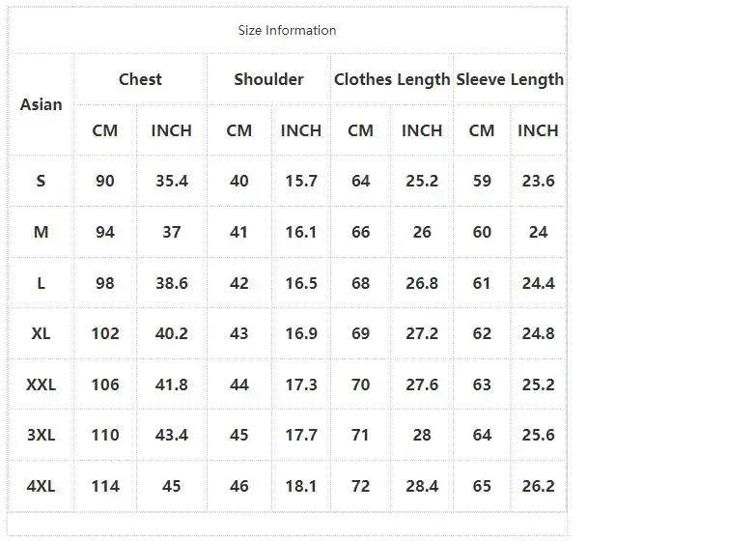Screen dimensions: 756x541
Task: Select the XXL size row label
Action: [x=41, y=384]
